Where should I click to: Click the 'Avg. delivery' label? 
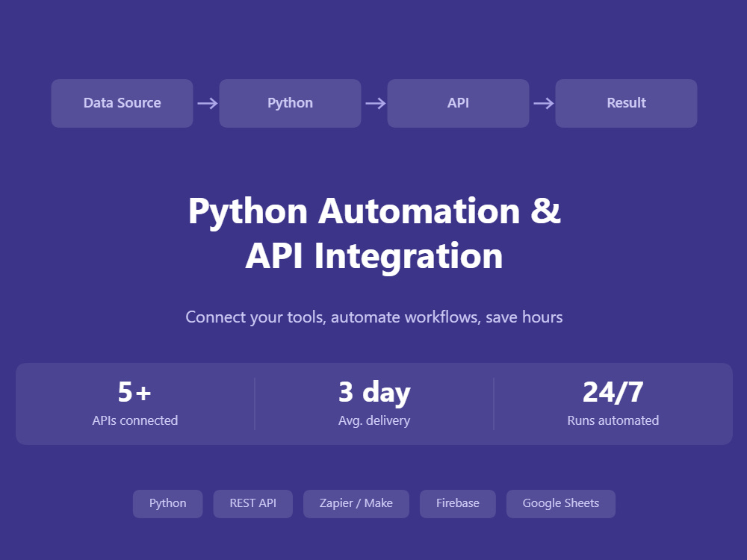tap(374, 421)
